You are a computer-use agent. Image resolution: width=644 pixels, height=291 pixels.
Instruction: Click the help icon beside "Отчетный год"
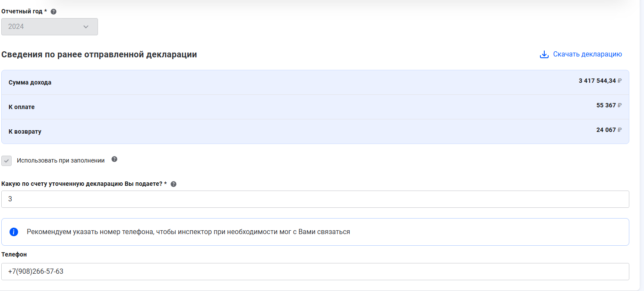pyautogui.click(x=54, y=12)
